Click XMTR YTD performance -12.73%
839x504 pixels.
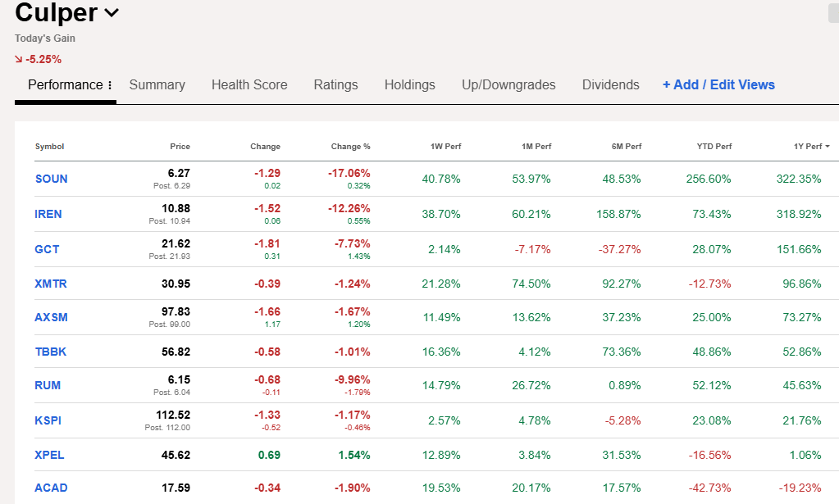(x=709, y=284)
